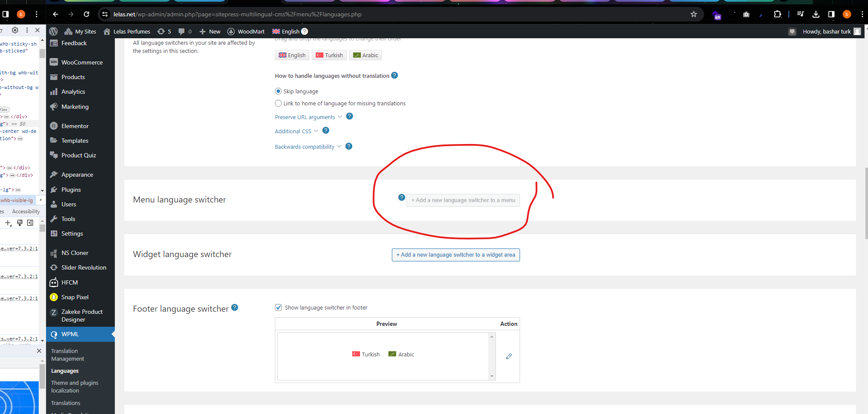
Task: Click the Arabic language order item
Action: (366, 55)
